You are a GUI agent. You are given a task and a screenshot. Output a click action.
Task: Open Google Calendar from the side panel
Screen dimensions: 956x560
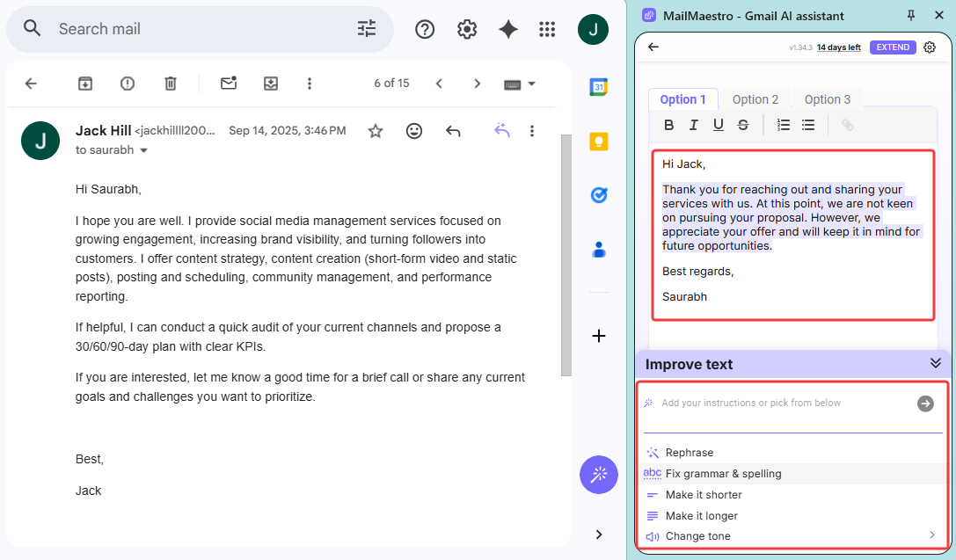click(x=599, y=87)
